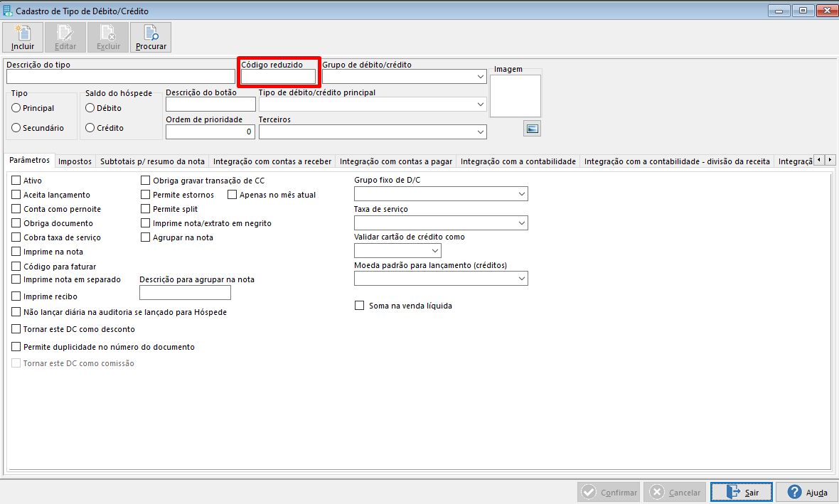Viewport: 839px width, 504px height.
Task: Check Aceita lançamento
Action: [x=16, y=195]
